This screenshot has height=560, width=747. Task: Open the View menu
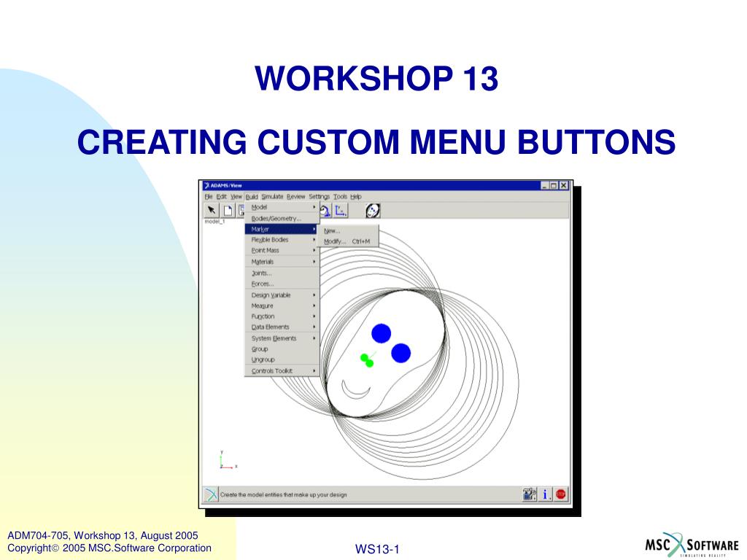[x=236, y=196]
